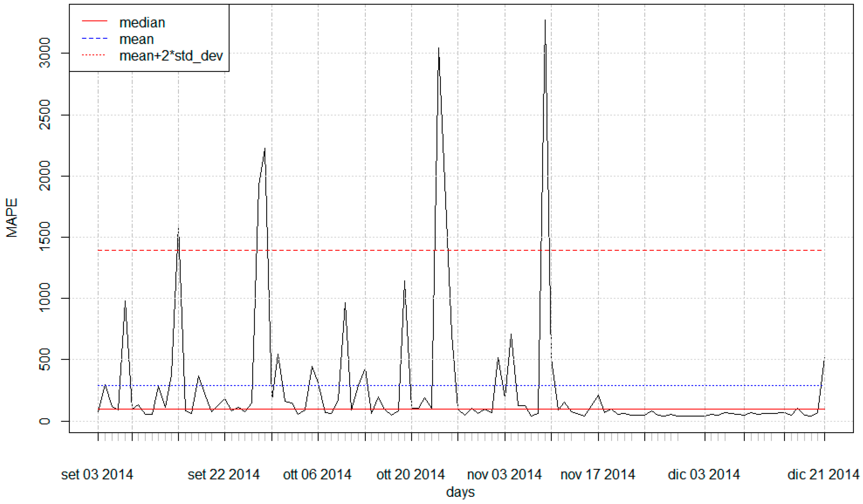Click the mean+2*std_dev legend label
863x504 pixels.
point(171,56)
